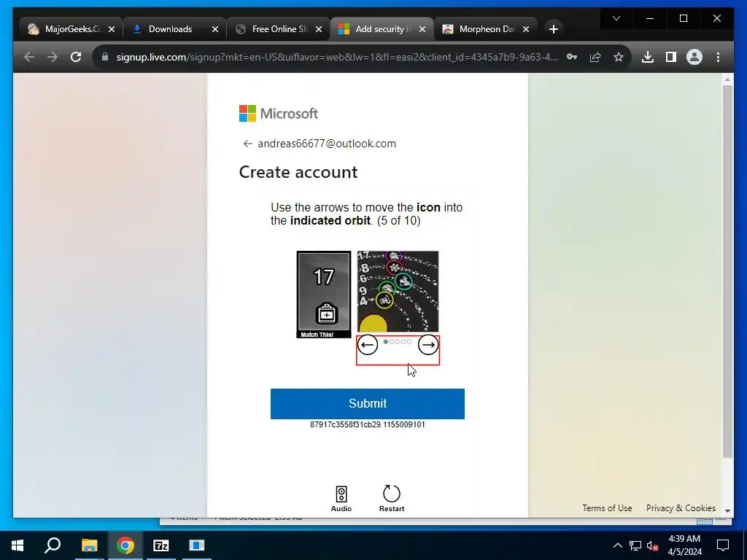Open the Windows Start menu

pos(18,545)
